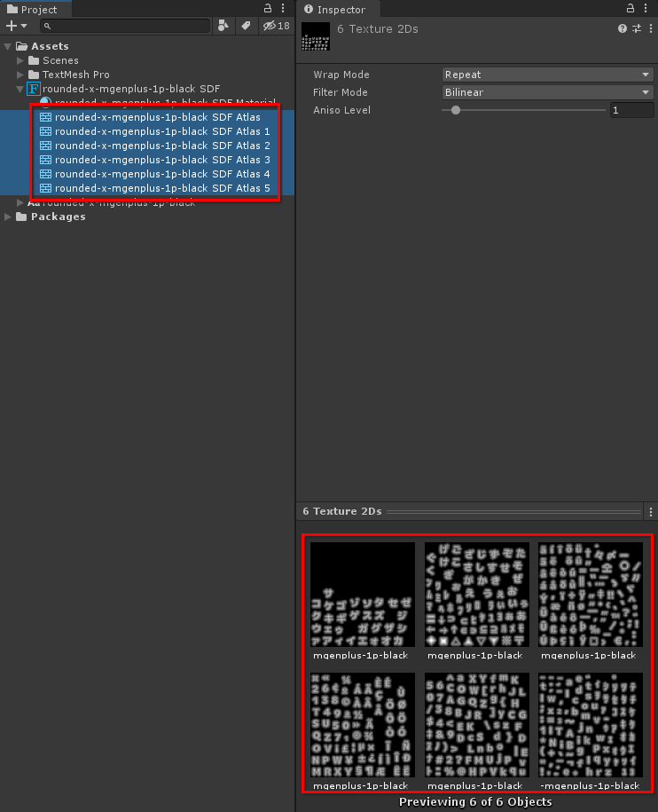Click the Aniso Level label
This screenshot has width=658, height=812.
[x=342, y=110]
